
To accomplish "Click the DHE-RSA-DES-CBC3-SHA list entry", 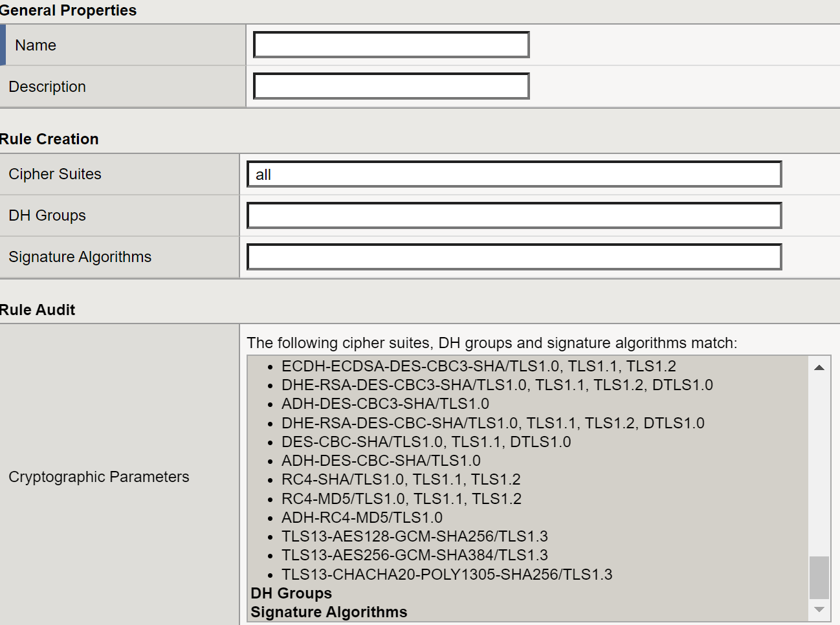I will tap(496, 385).
